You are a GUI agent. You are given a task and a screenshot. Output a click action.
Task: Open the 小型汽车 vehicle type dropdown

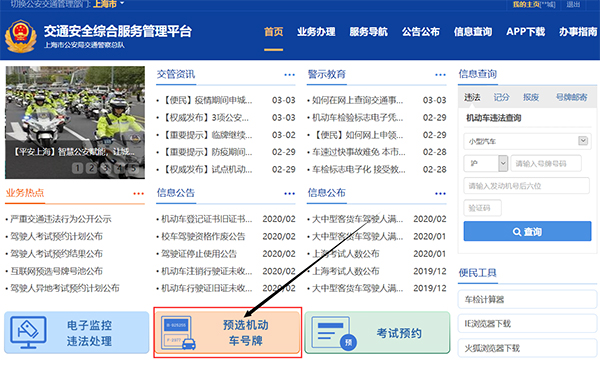(x=527, y=141)
